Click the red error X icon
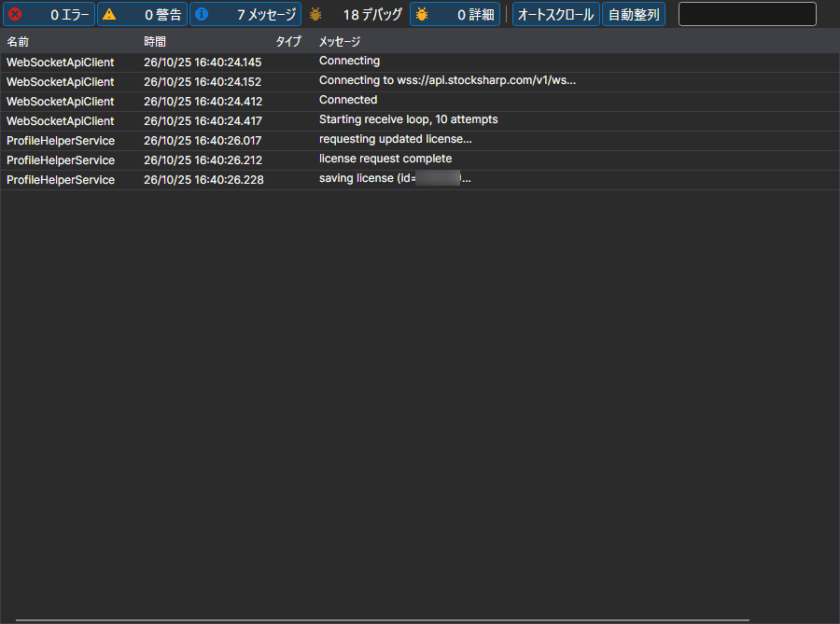The height and width of the screenshot is (624, 840). point(15,14)
